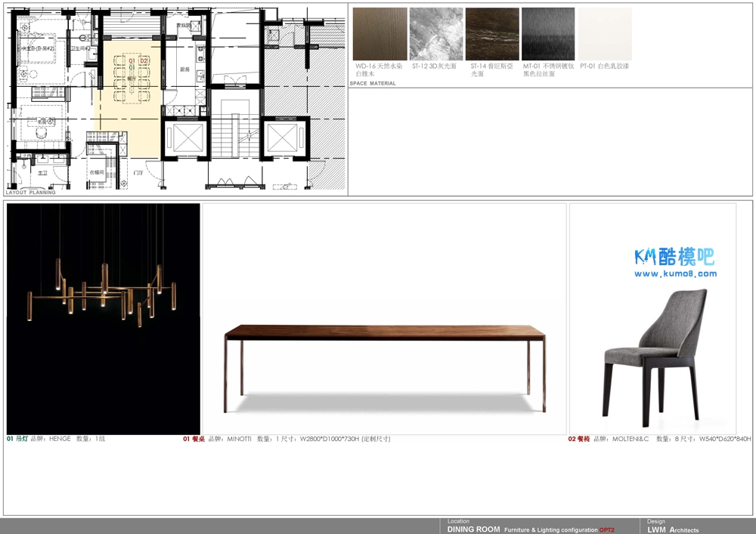Click the WD-16 natural oak wood swatch
This screenshot has width=756, height=534.
coord(380,34)
